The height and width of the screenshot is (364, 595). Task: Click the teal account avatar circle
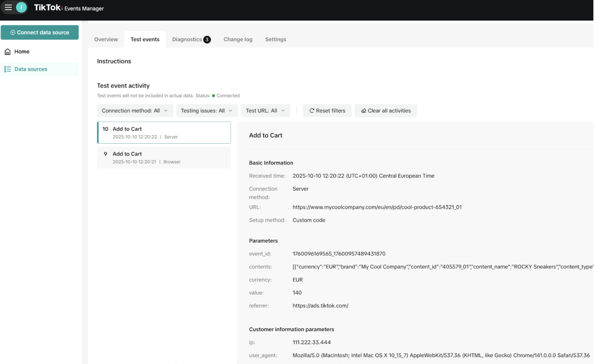tap(21, 7)
